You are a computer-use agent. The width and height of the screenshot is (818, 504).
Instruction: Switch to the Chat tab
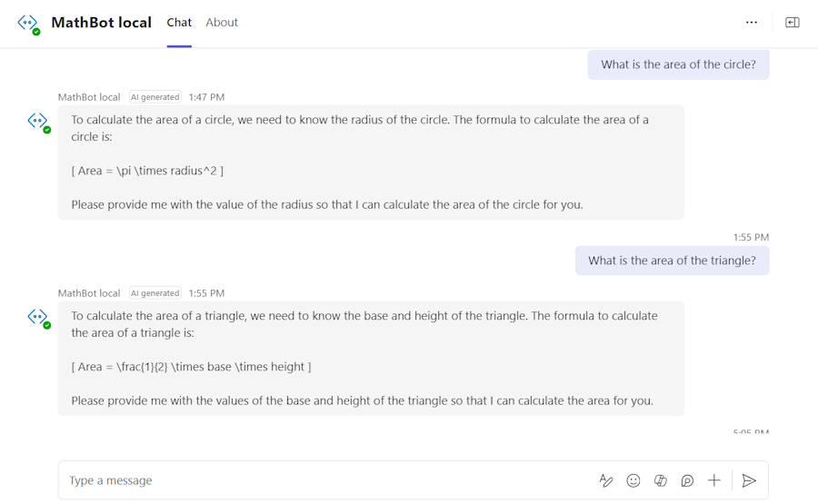(179, 23)
